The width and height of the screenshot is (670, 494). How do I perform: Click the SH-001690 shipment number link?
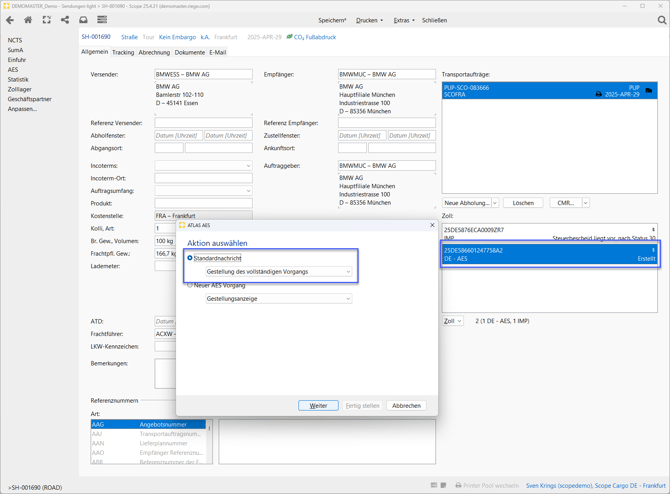click(x=96, y=37)
